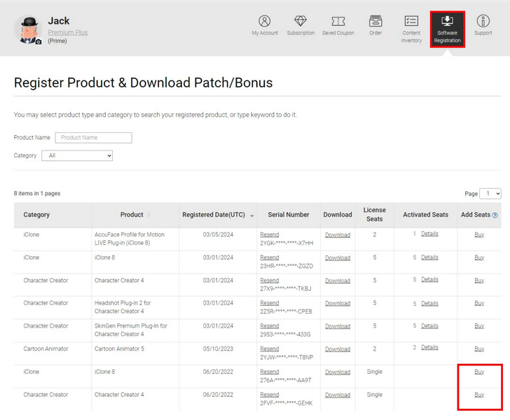Download Headshot Plug-in 2
Screen dimensions: 510x420
click(338, 303)
